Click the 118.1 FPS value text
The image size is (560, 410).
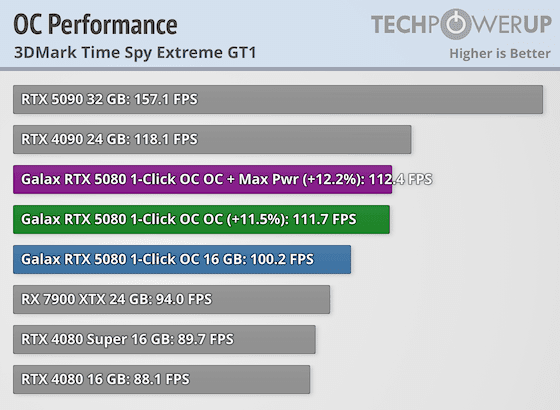click(x=166, y=139)
